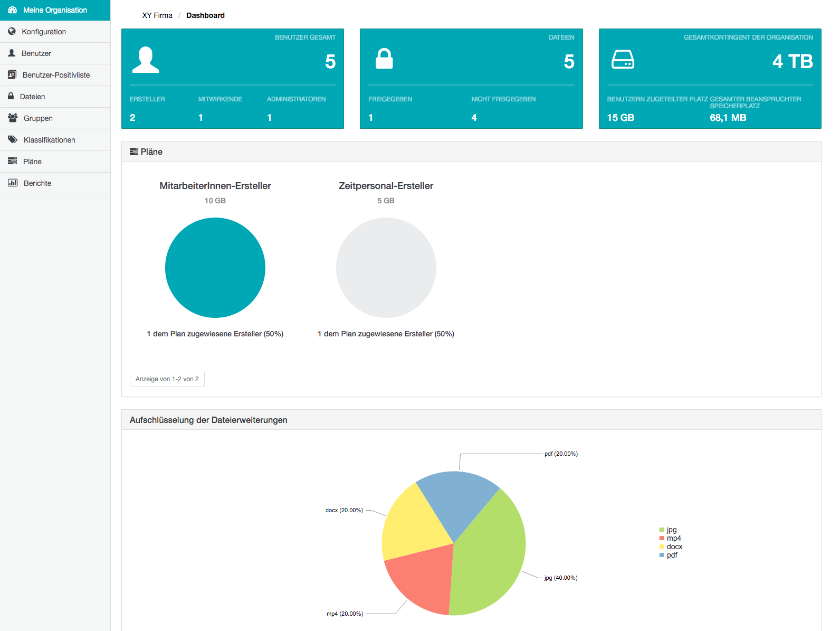Click the 'Anzeige von 1-2 von 2' pagination box
840x631 pixels.
coord(167,379)
